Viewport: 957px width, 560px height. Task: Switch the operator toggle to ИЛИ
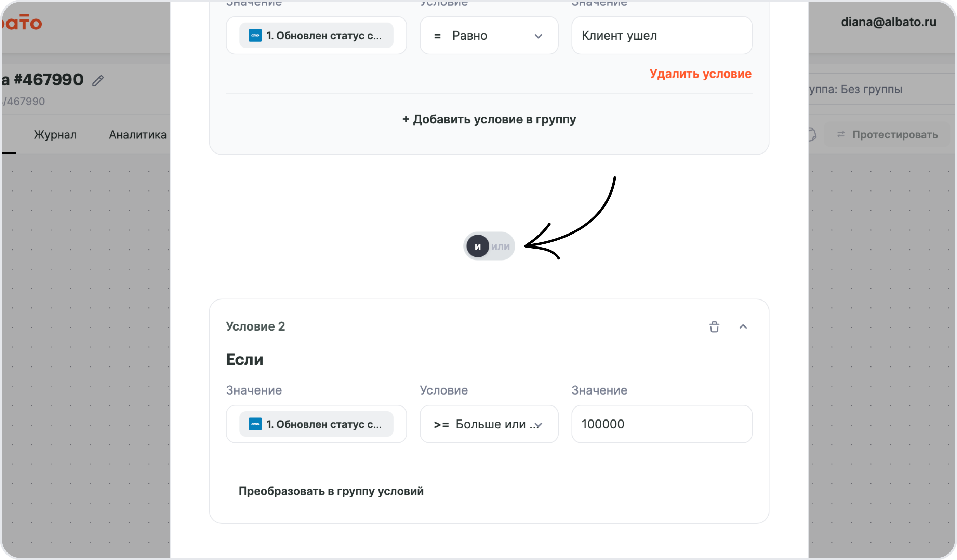point(501,246)
